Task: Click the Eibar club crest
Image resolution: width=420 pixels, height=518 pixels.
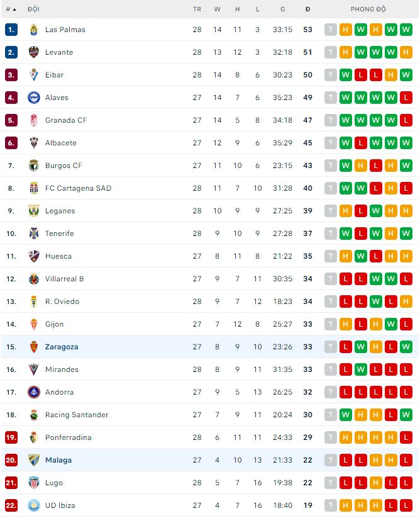Action: click(x=34, y=75)
